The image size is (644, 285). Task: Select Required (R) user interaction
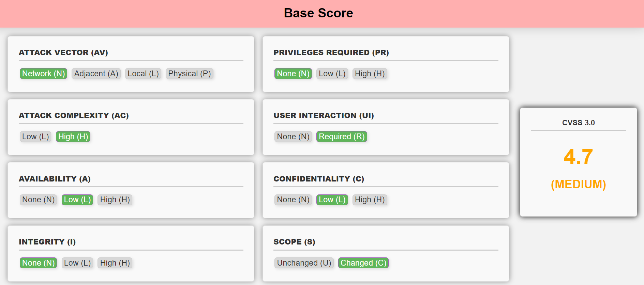click(x=342, y=137)
